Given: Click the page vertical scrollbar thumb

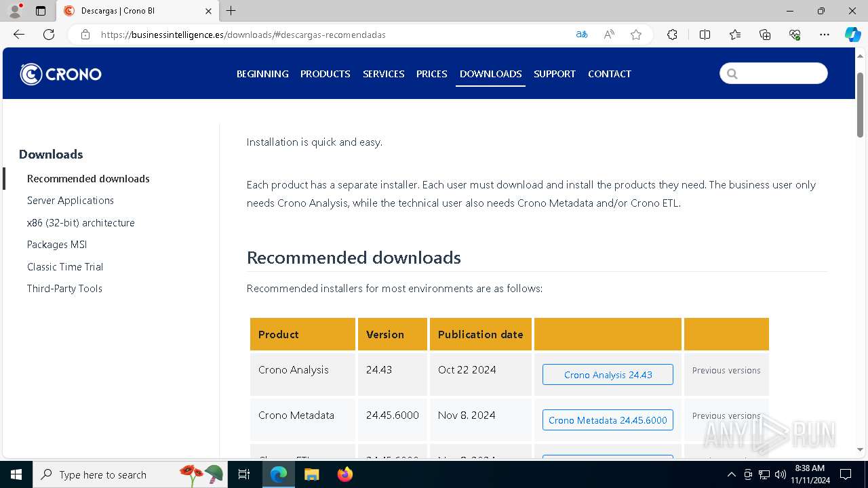Looking at the screenshot, I should tap(861, 105).
